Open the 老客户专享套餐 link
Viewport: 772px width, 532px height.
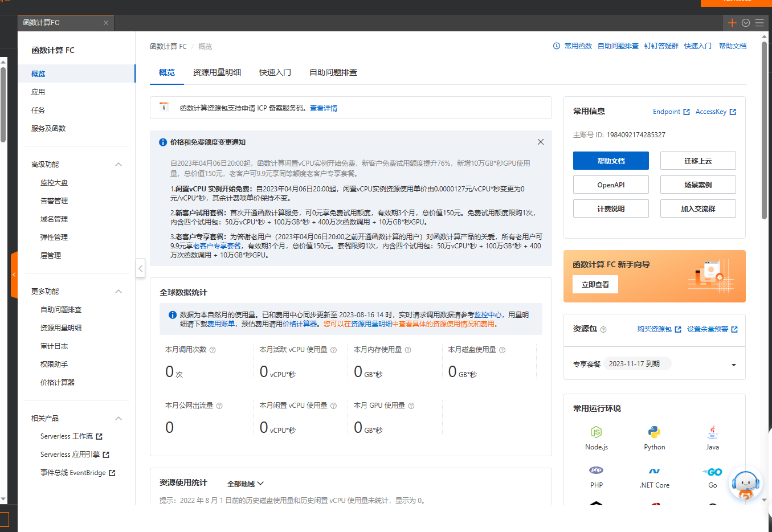point(217,246)
